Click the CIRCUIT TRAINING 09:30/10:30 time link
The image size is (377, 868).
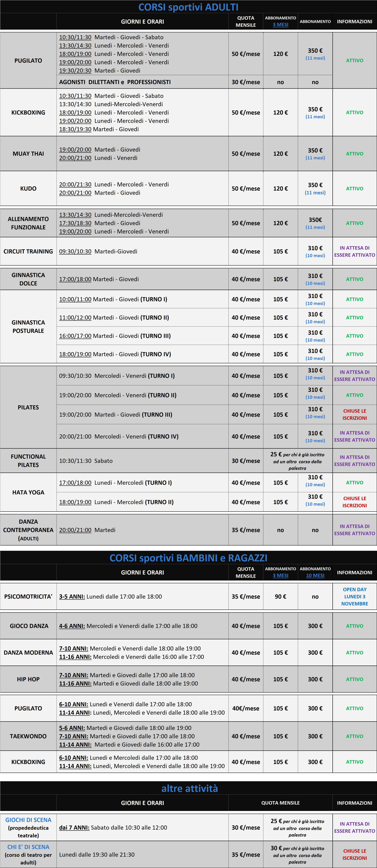pos(75,252)
